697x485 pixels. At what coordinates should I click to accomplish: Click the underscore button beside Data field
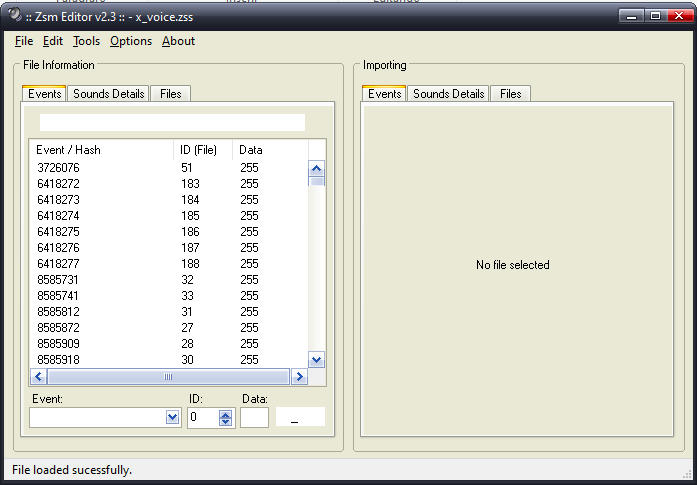[300, 417]
